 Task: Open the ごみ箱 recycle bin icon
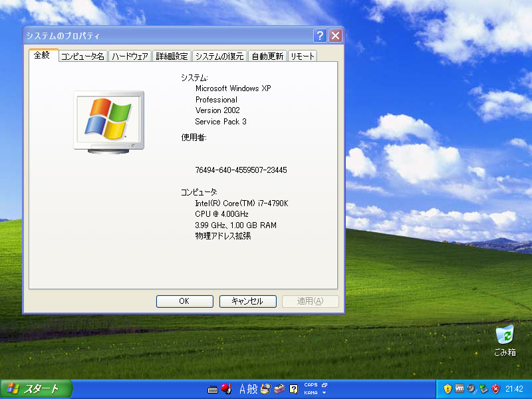pos(505,340)
